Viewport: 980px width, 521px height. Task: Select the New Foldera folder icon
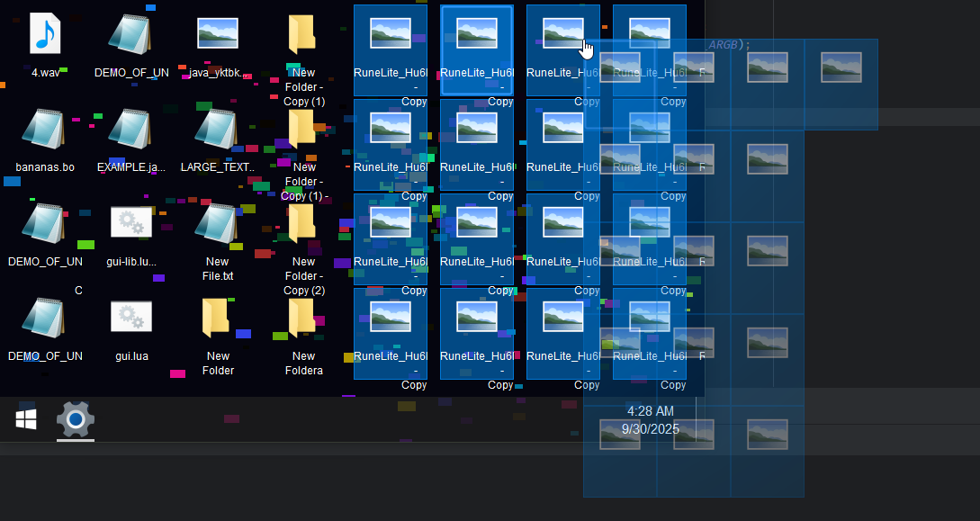(x=303, y=319)
